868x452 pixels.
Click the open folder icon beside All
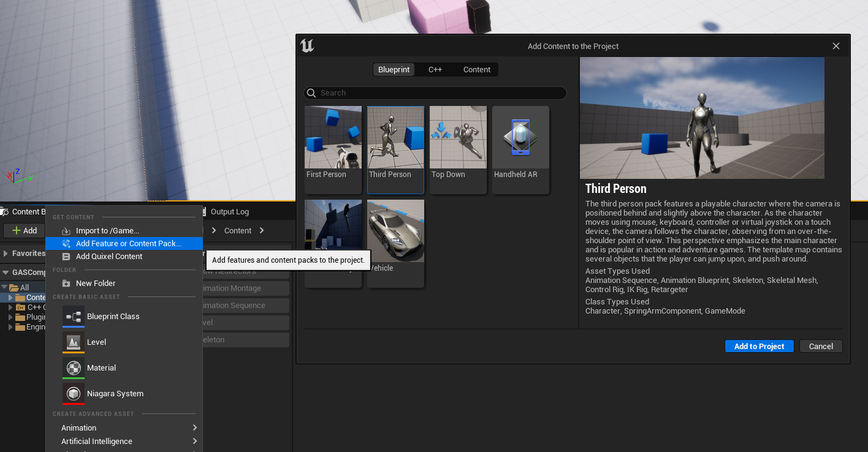[13, 287]
